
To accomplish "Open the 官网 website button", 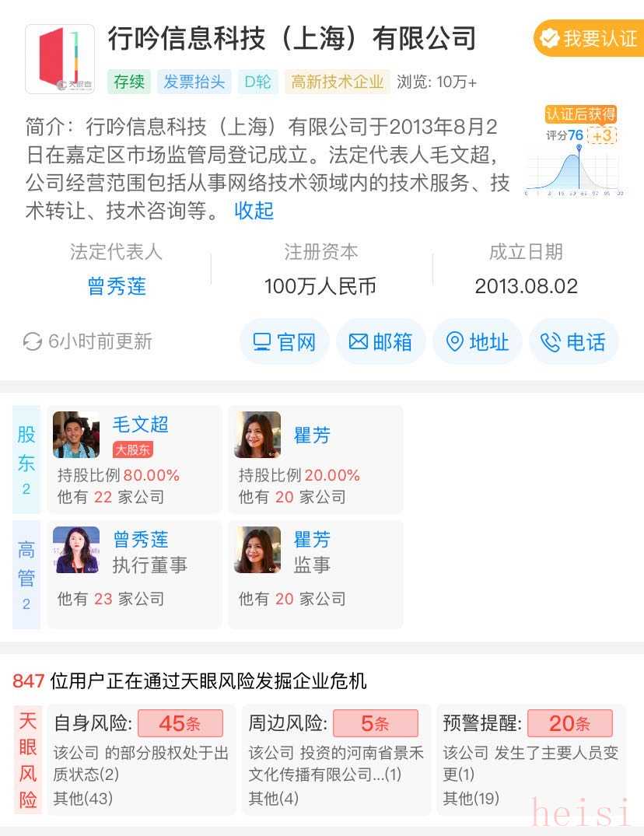I will 284,341.
